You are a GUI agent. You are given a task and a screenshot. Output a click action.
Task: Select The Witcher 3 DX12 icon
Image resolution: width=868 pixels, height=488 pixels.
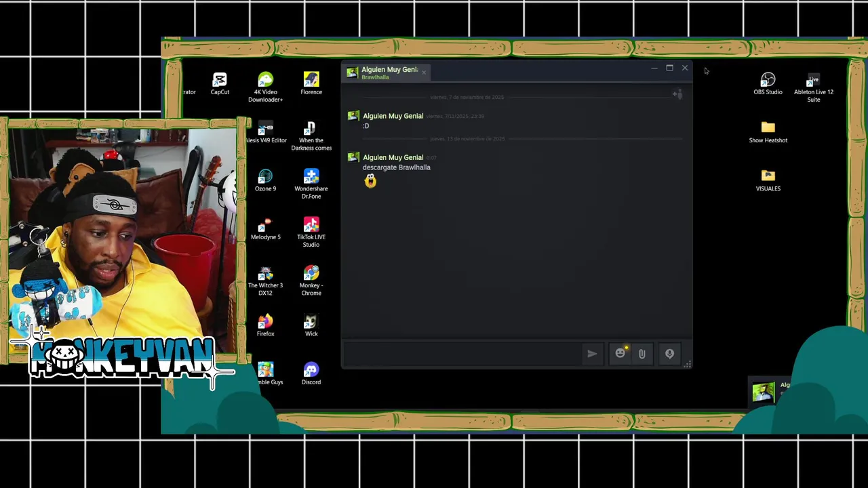point(265,281)
